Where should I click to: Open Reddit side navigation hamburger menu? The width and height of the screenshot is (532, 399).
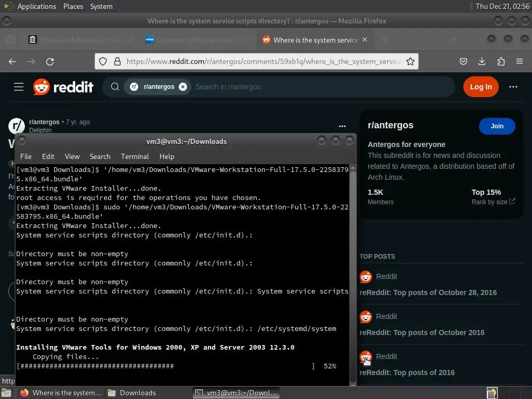[x=19, y=87]
